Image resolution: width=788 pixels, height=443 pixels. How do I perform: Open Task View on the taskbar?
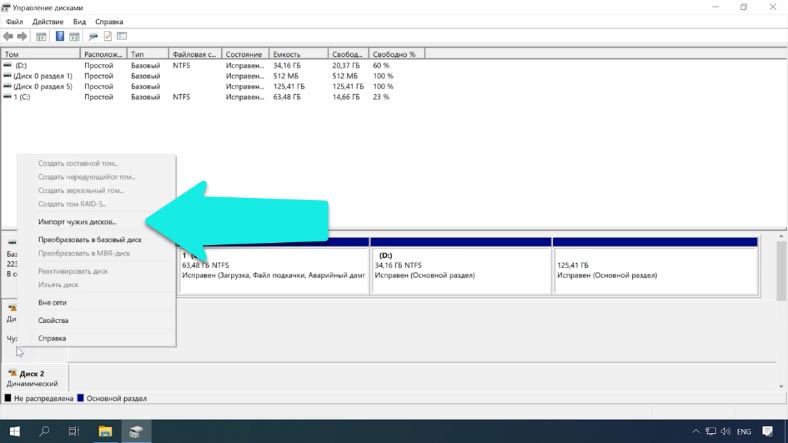(74, 431)
